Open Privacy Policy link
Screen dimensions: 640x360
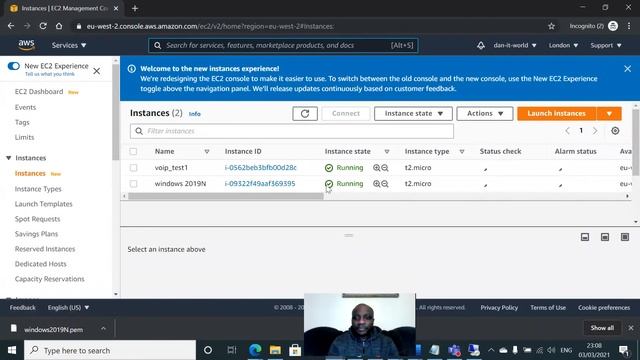pyautogui.click(x=499, y=308)
